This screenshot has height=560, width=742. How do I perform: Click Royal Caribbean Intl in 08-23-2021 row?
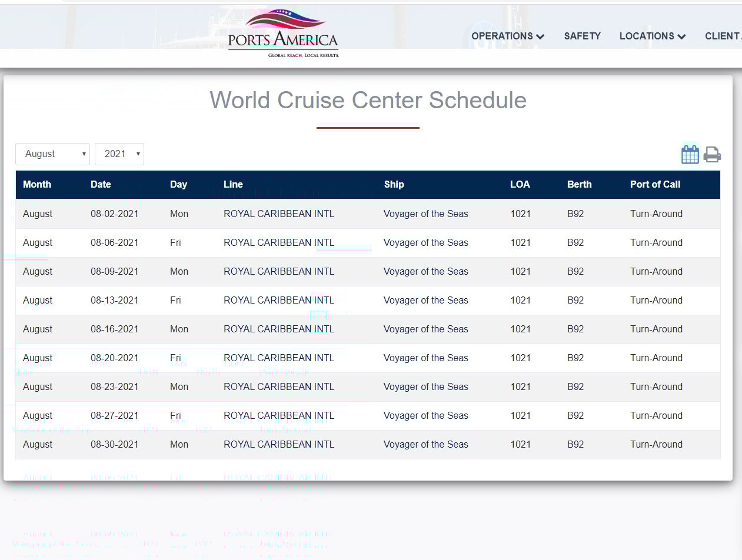coord(279,386)
